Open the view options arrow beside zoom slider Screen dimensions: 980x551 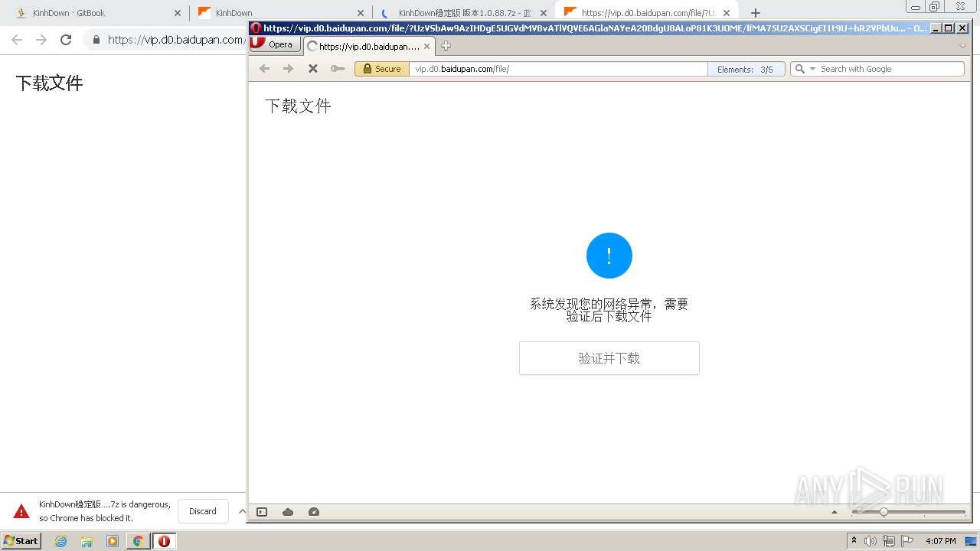[835, 512]
